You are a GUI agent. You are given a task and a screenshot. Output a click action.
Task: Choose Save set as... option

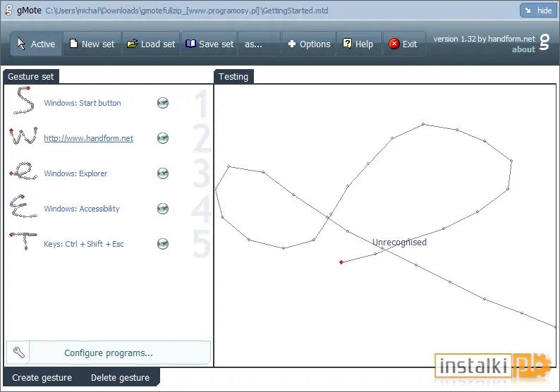click(x=253, y=44)
